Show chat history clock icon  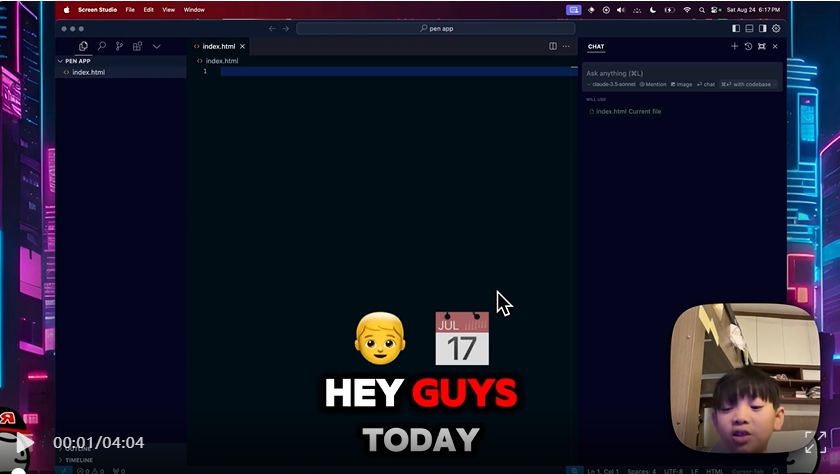pyautogui.click(x=748, y=46)
